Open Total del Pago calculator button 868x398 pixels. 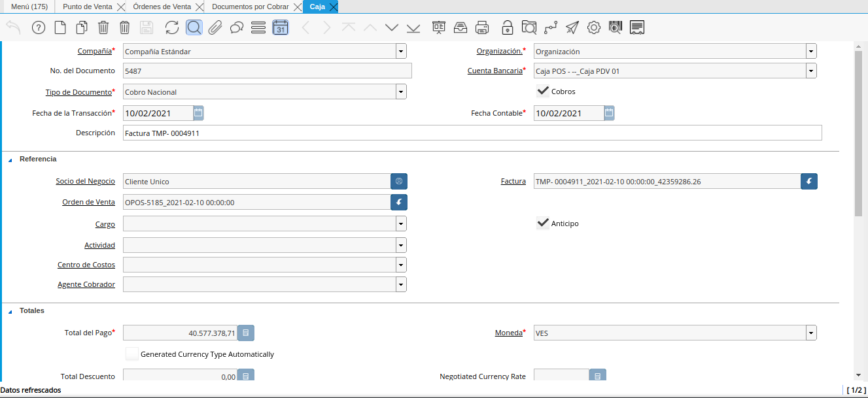point(245,333)
